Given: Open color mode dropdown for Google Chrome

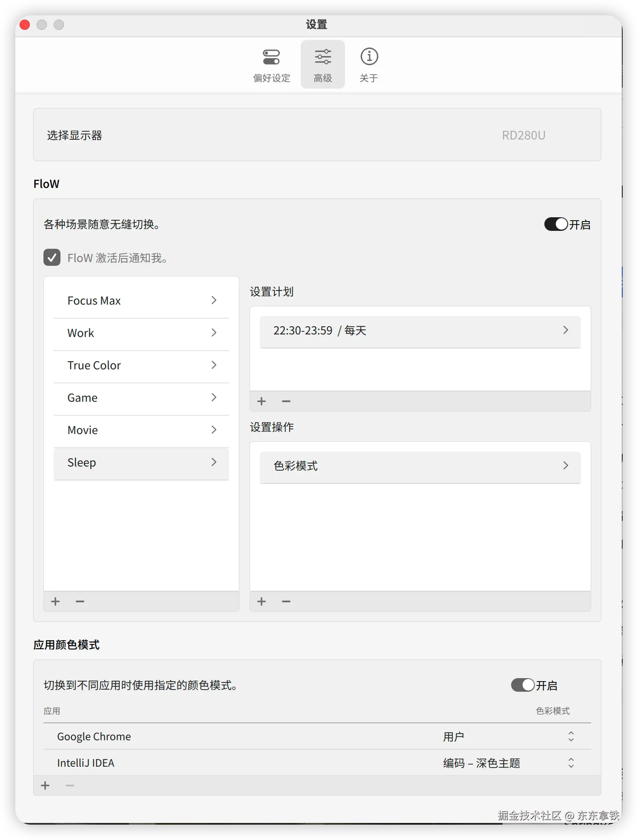Looking at the screenshot, I should [571, 736].
